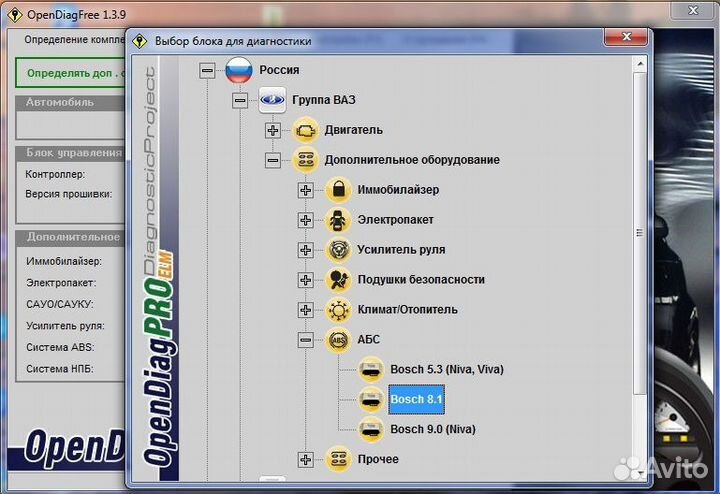This screenshot has width=720, height=494.
Task: Click the ABS icon next to АБС
Action: pos(338,340)
